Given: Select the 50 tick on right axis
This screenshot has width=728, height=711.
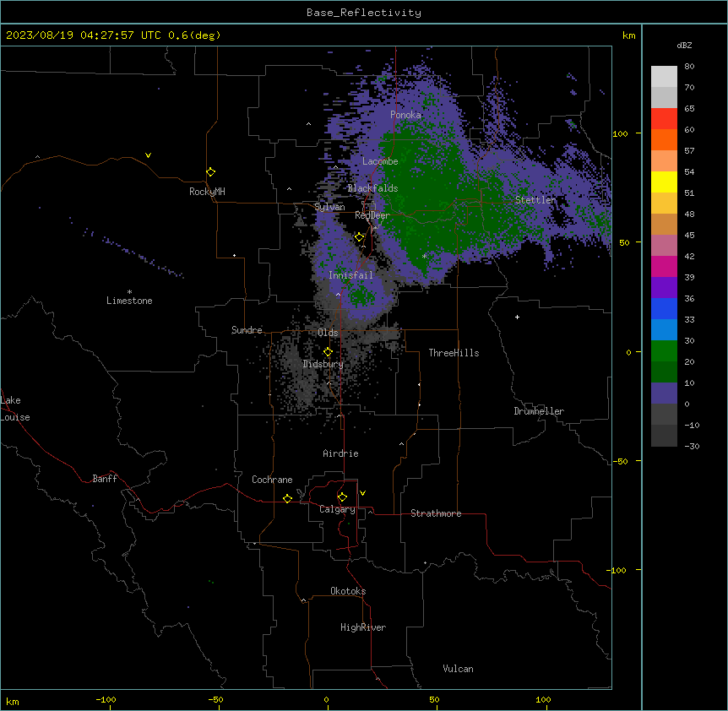Looking at the screenshot, I should pyautogui.click(x=624, y=242).
